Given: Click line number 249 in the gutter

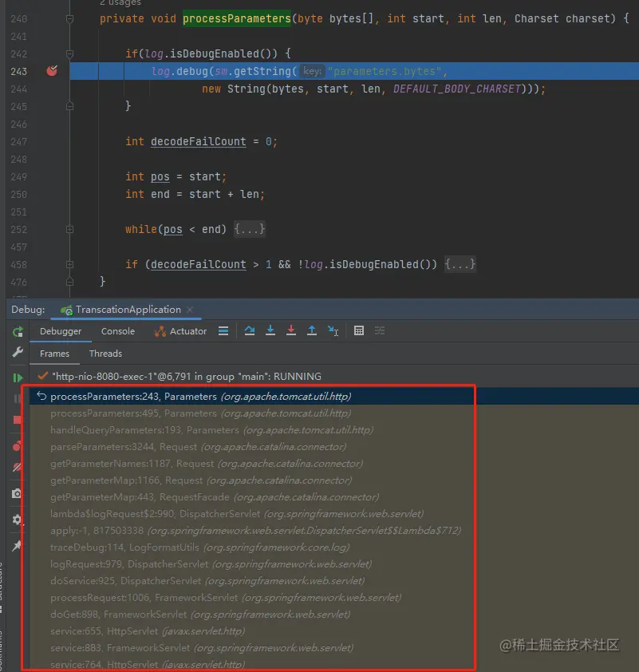Looking at the screenshot, I should coord(18,176).
